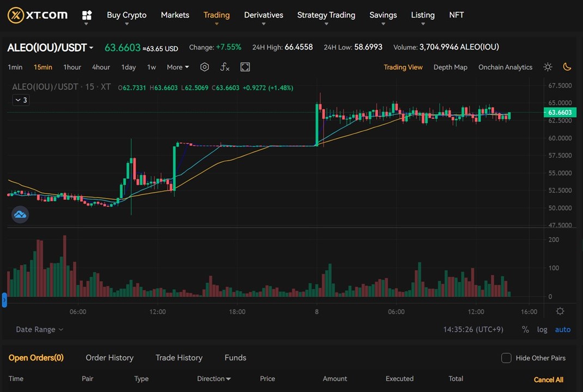Screen dimensions: 583x392
Task: Select the 1hour timeframe
Action: (x=72, y=68)
